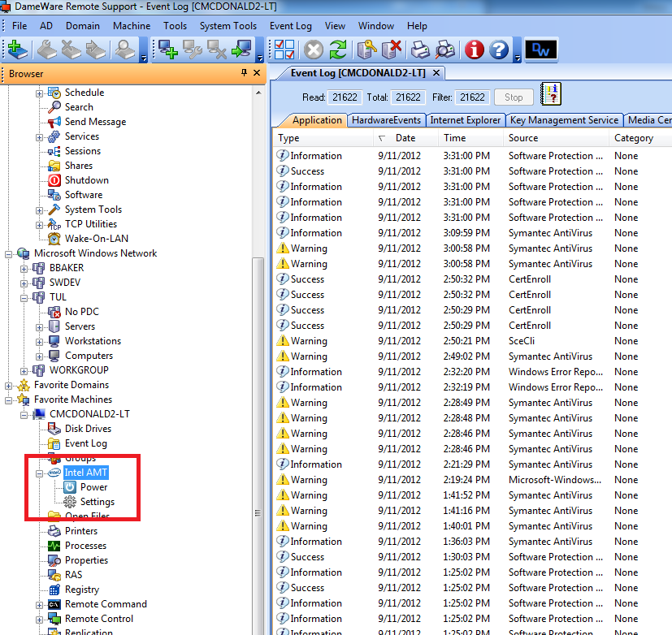Screen dimensions: 672x635
Task: Click the Clear Event Log red X icon
Action: [x=392, y=50]
